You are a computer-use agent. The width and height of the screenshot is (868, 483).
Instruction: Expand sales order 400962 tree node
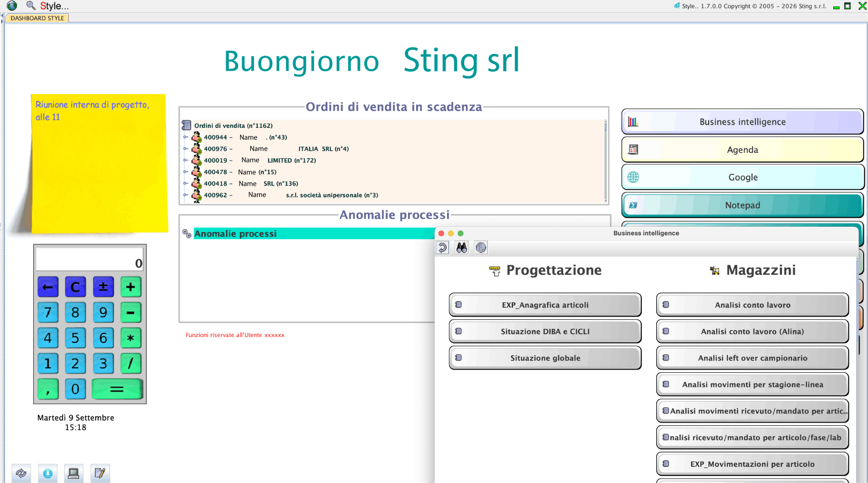point(186,195)
